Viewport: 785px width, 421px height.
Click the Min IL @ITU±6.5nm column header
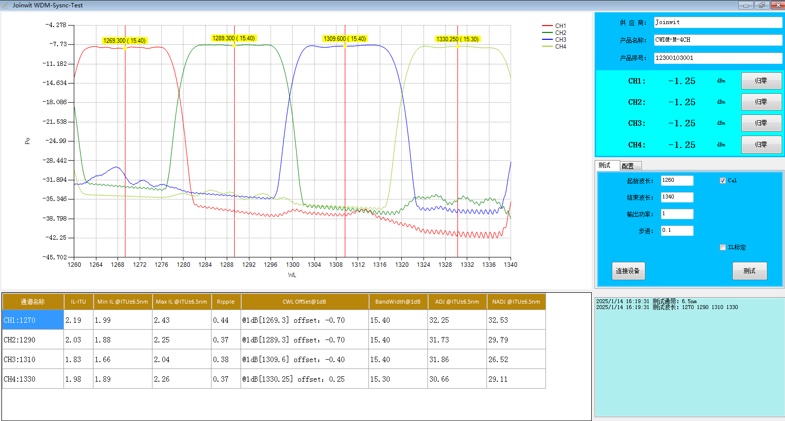pos(123,302)
